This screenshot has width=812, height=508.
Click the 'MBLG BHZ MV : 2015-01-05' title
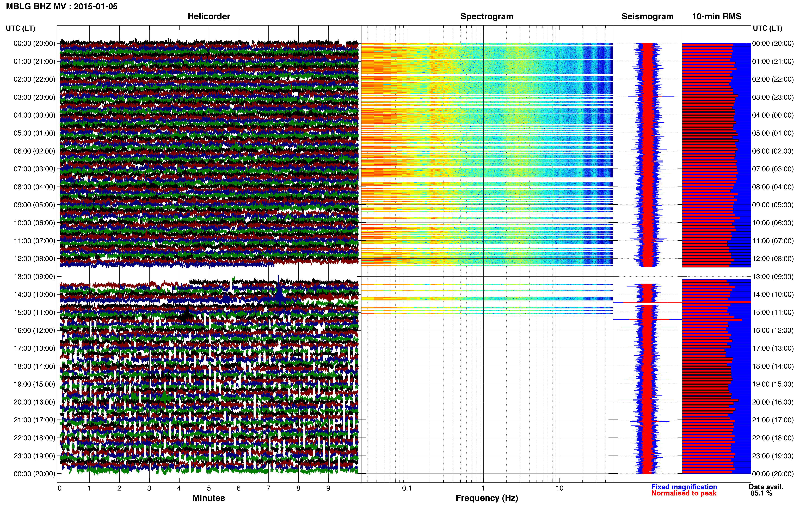point(62,6)
